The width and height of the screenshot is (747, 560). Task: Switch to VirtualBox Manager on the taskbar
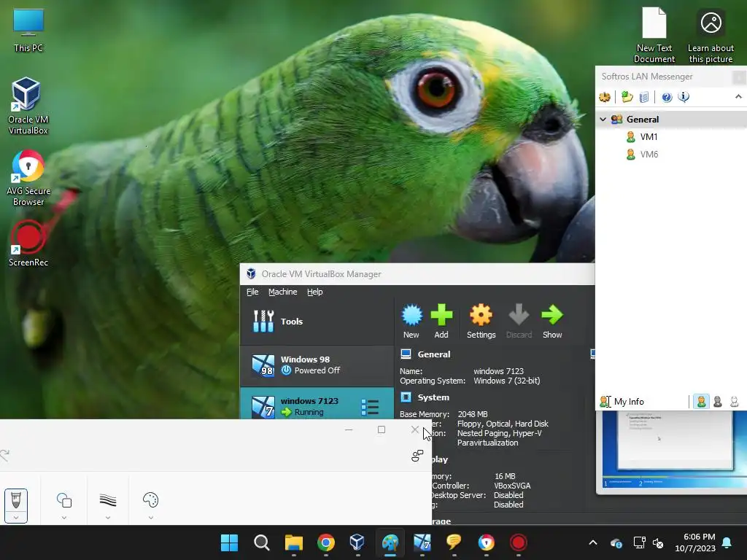(x=357, y=542)
